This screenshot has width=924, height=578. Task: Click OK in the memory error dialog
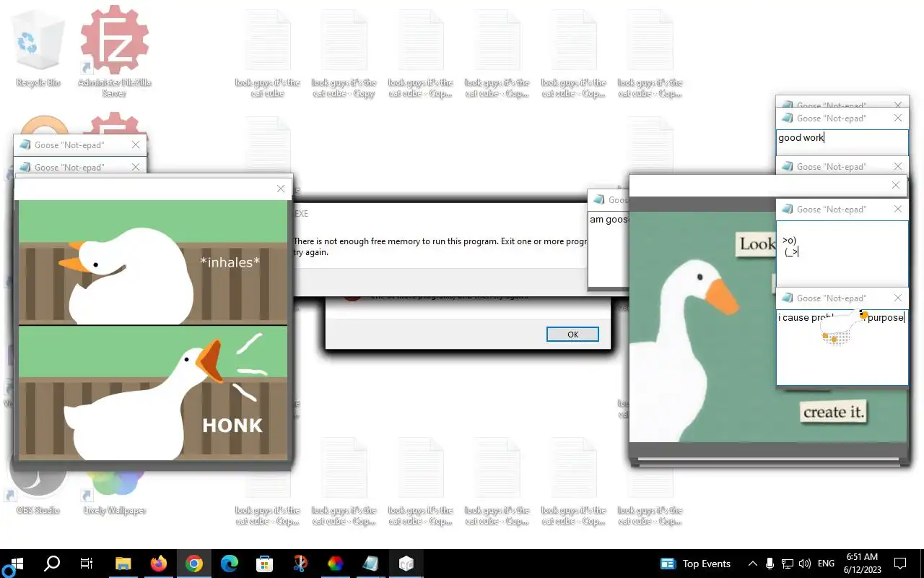572,334
